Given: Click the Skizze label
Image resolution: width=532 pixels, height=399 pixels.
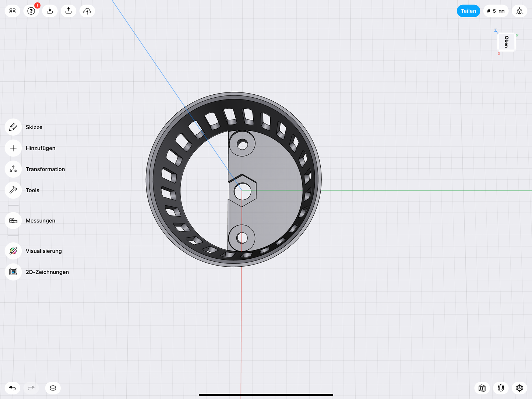Looking at the screenshot, I should tap(34, 127).
